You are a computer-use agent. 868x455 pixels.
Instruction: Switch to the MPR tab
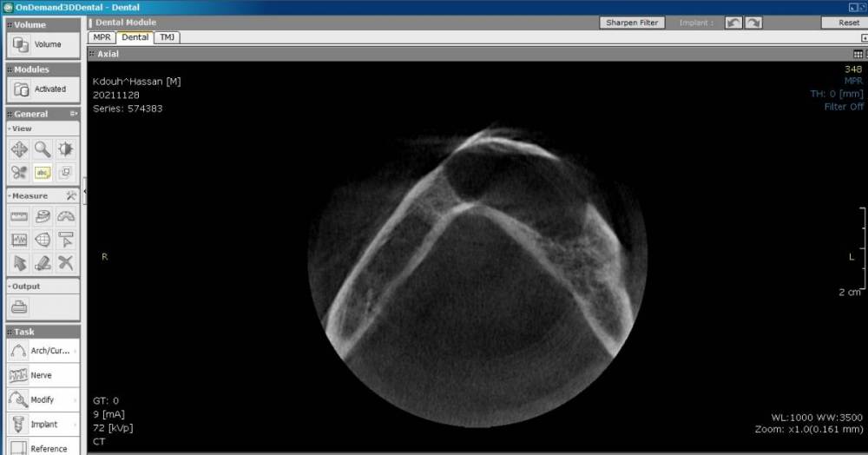click(102, 37)
